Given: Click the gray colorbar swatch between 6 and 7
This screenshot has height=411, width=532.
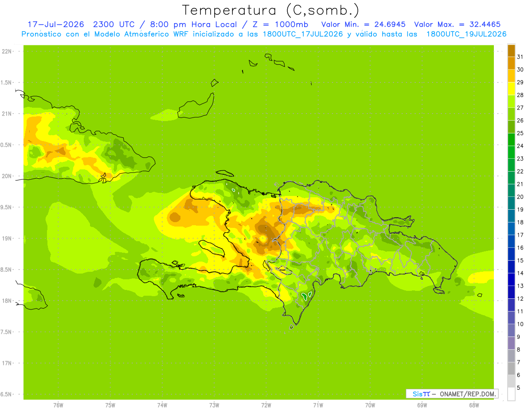Looking at the screenshot, I should [511, 368].
